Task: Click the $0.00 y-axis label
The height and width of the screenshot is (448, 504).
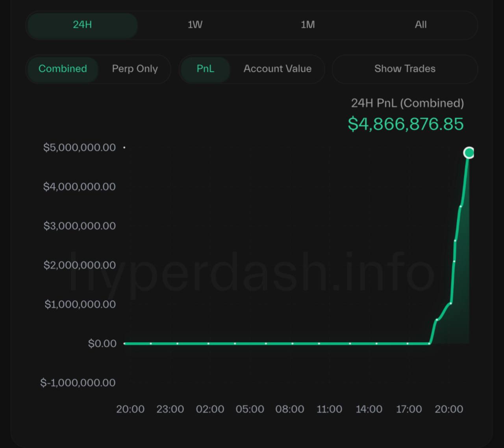Action: pos(102,344)
